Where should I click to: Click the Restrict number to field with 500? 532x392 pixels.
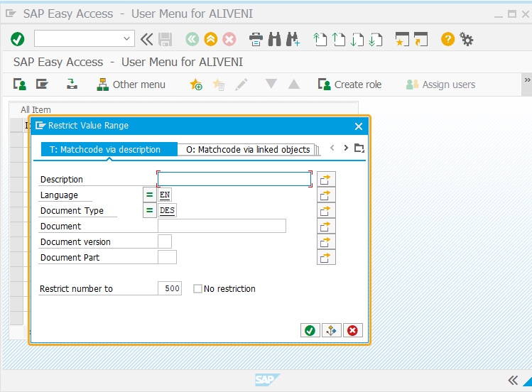[x=170, y=288]
